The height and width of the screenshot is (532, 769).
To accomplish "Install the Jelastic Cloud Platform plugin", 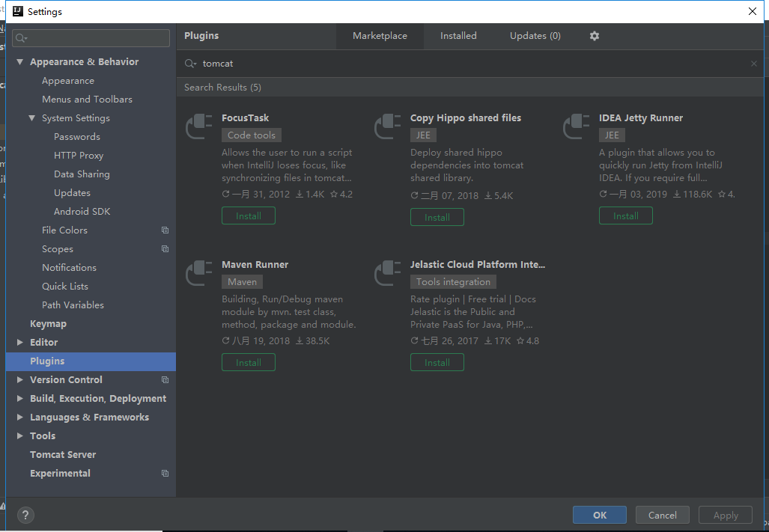I will click(437, 362).
